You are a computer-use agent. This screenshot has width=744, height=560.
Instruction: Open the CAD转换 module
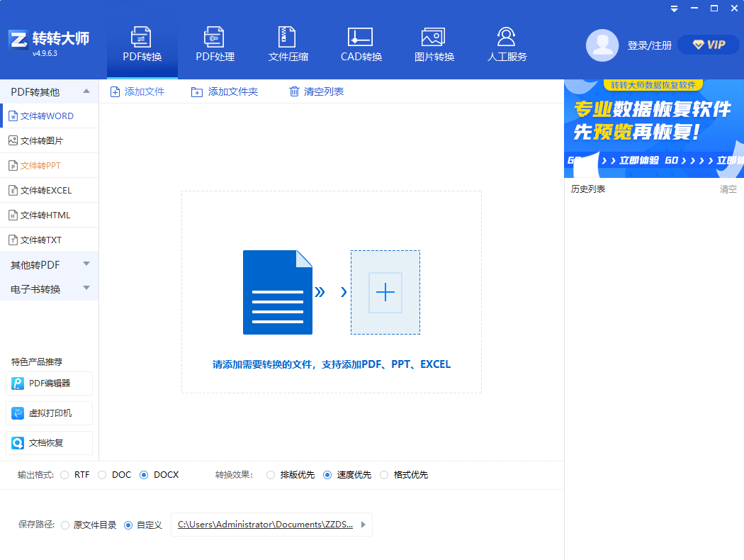coord(360,43)
